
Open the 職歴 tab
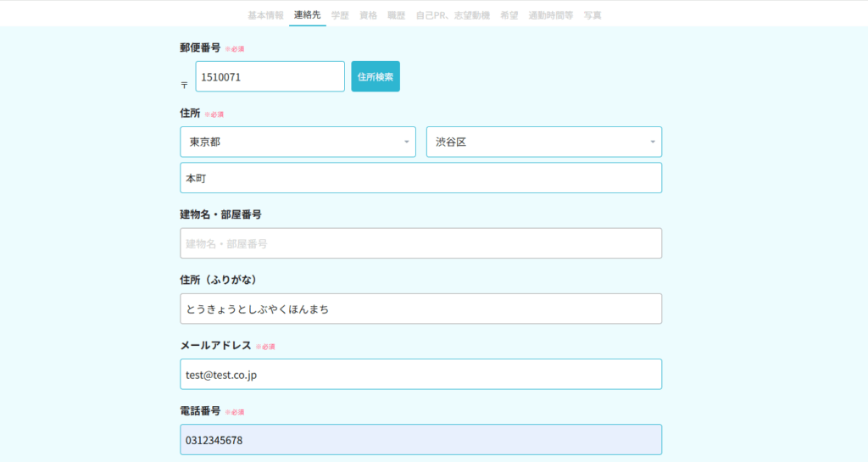[x=396, y=15]
